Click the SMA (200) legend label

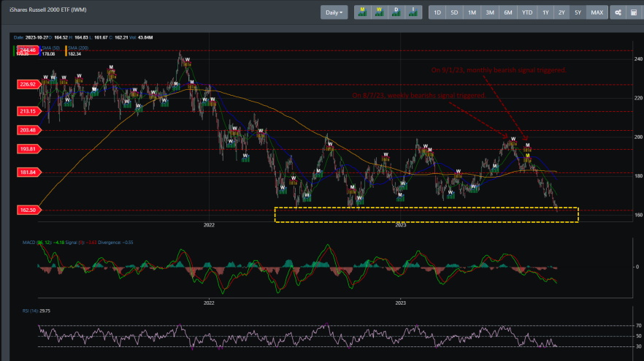pyautogui.click(x=78, y=48)
